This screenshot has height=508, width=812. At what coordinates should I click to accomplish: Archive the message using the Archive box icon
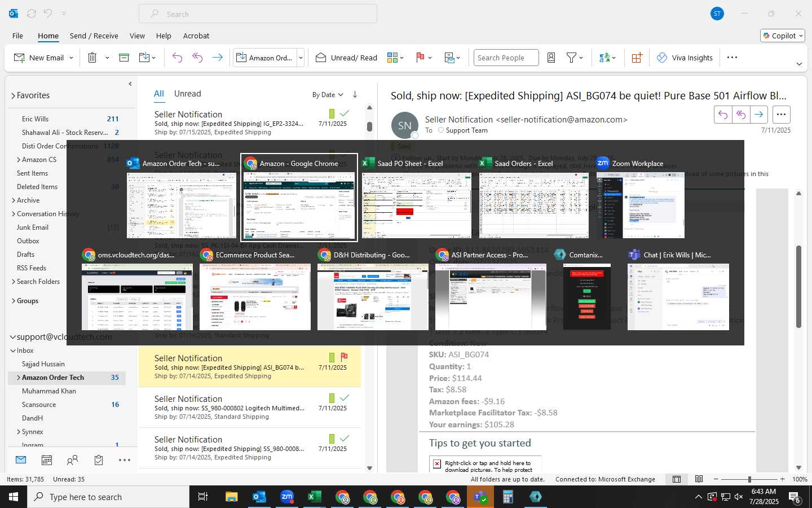[x=124, y=58]
